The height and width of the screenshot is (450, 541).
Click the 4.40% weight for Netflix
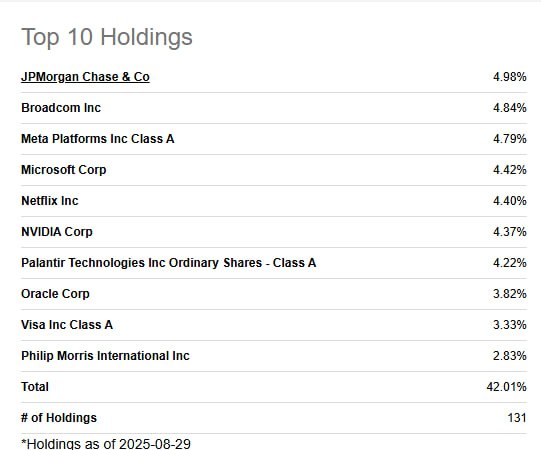point(510,201)
